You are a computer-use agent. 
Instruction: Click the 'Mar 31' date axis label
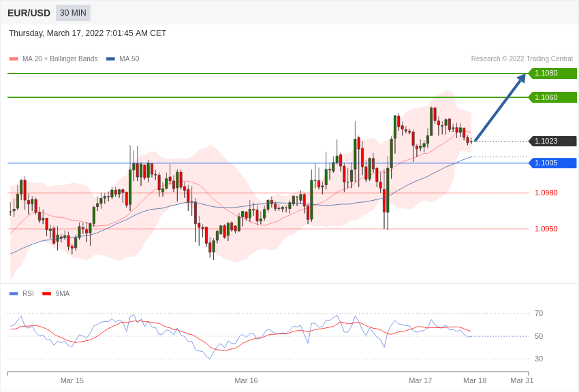tap(522, 380)
